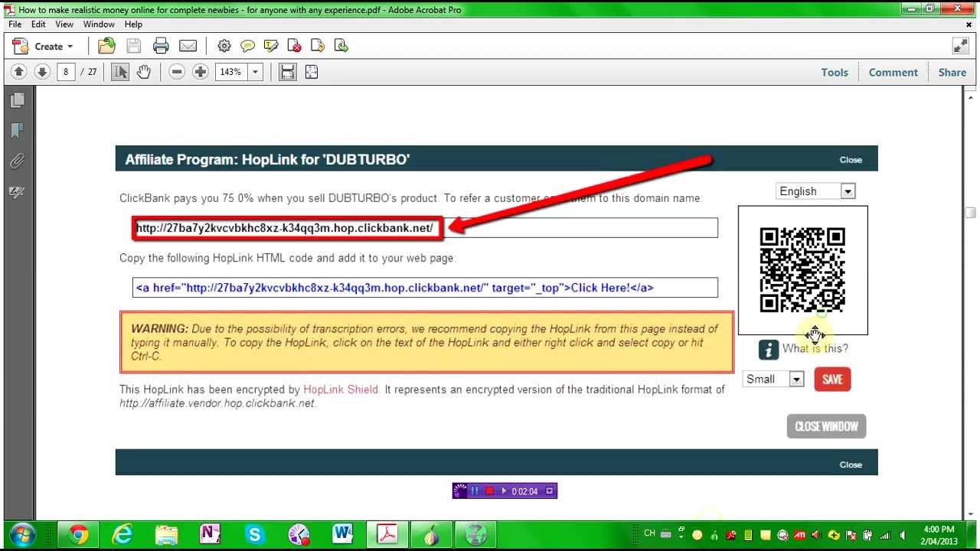This screenshot has height=551, width=980.
Task: Open the Help menu
Action: coord(133,24)
